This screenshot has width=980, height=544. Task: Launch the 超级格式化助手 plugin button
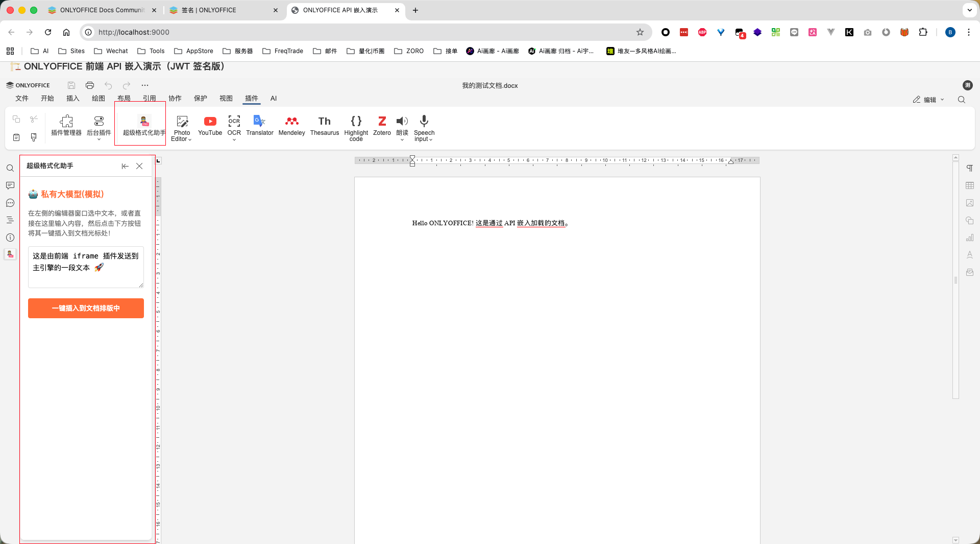(x=144, y=126)
